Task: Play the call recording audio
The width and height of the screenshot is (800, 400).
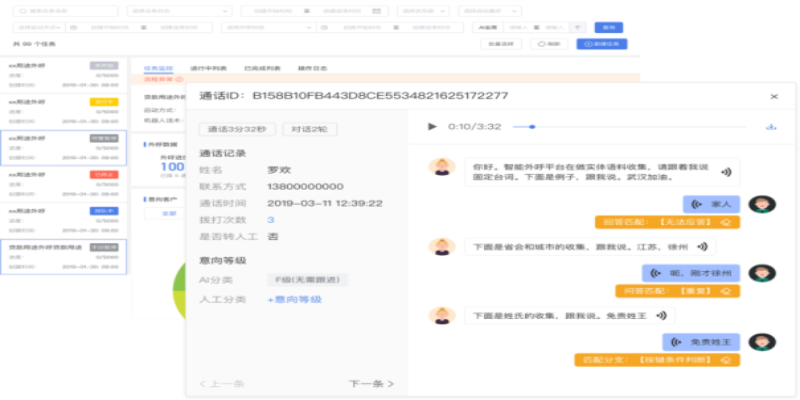Action: coord(432,127)
